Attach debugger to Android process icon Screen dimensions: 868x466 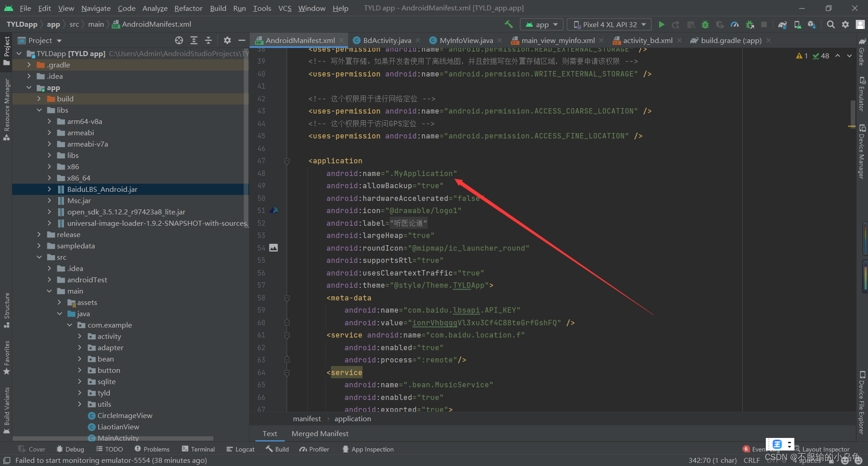(750, 24)
